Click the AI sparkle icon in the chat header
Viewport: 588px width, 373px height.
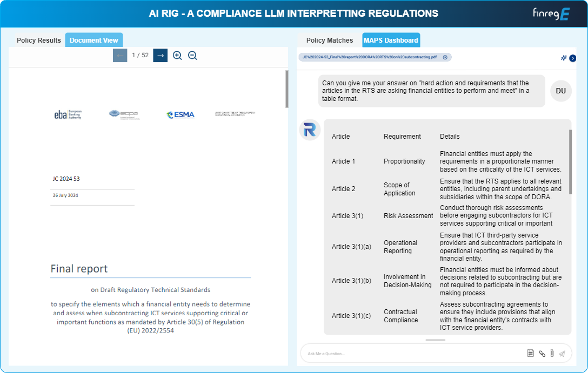click(563, 58)
